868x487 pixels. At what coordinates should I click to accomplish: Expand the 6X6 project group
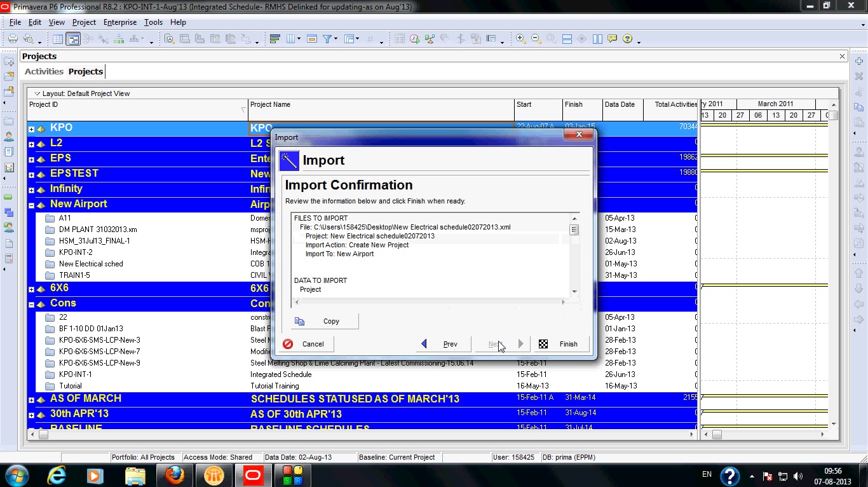pos(31,288)
